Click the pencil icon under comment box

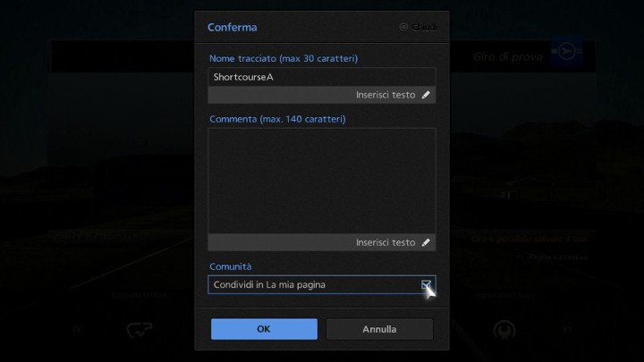426,242
